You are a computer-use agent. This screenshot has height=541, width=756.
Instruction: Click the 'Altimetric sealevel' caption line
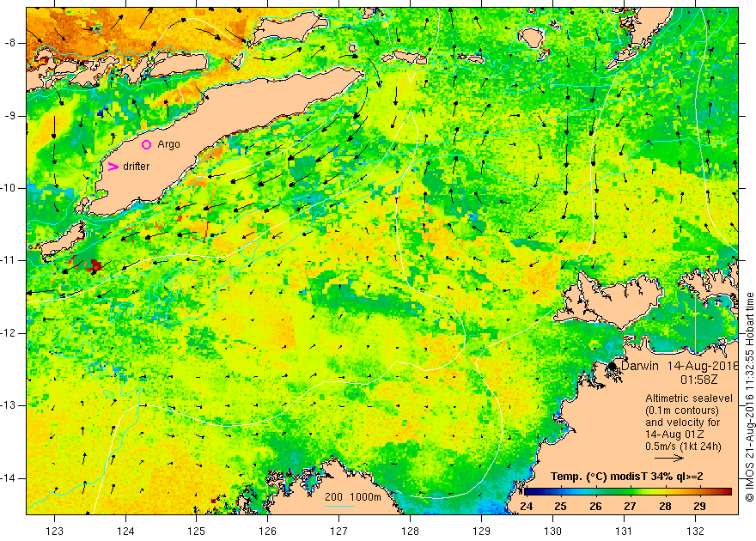coord(689,398)
